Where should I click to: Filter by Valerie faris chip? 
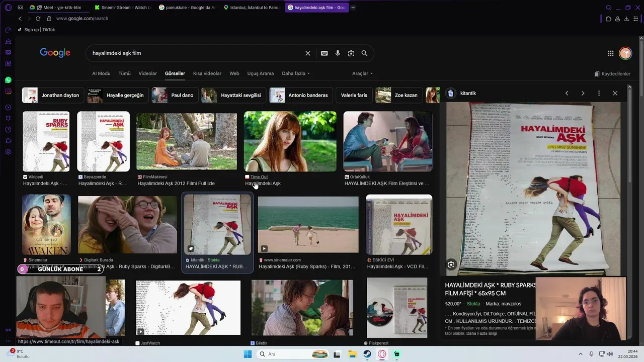tap(354, 95)
